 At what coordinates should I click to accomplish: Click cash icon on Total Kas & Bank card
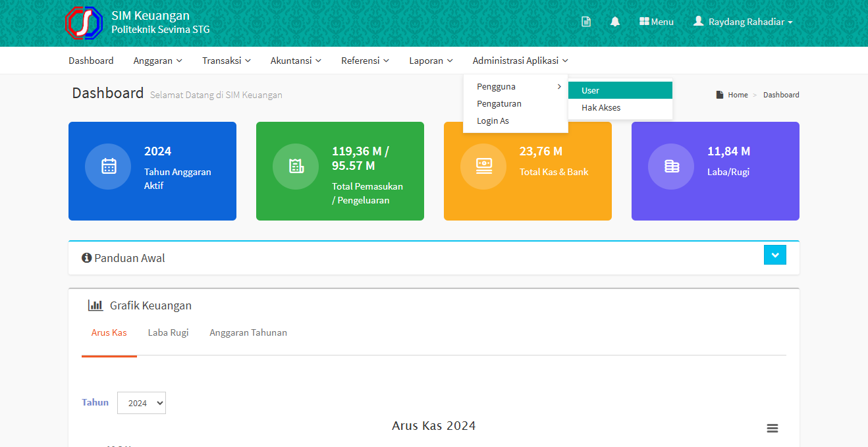484,166
